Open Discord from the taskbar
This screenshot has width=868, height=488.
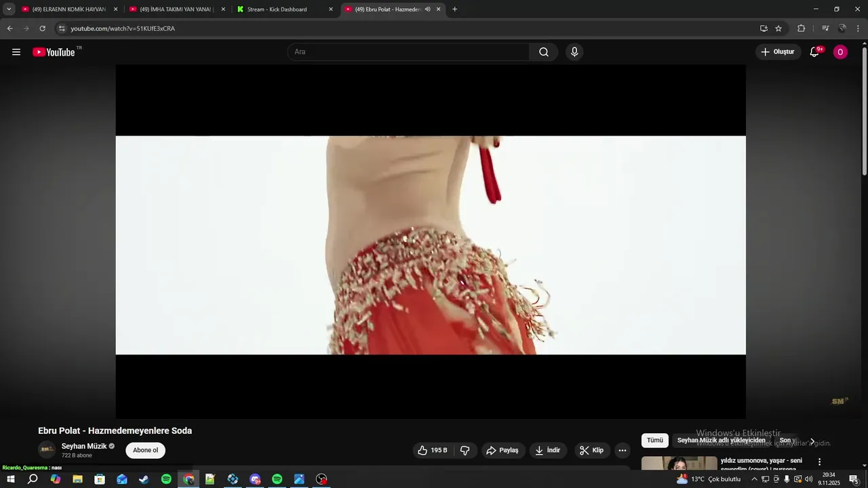click(255, 479)
